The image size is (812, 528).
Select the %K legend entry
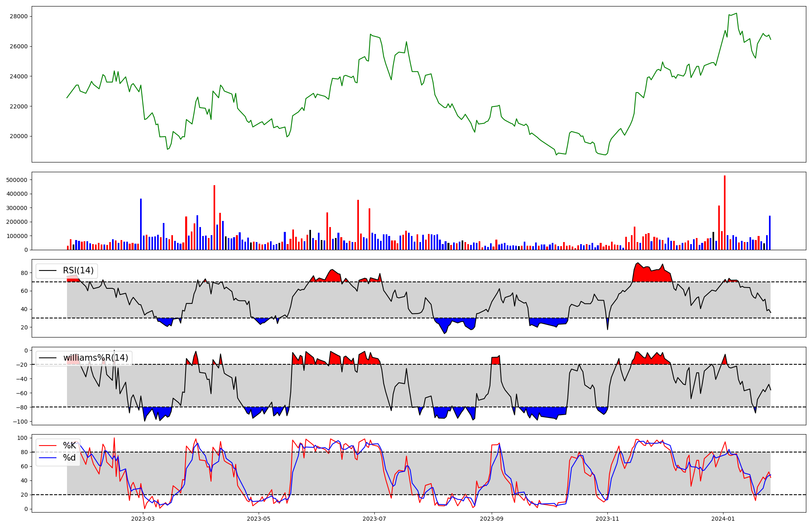coord(69,446)
